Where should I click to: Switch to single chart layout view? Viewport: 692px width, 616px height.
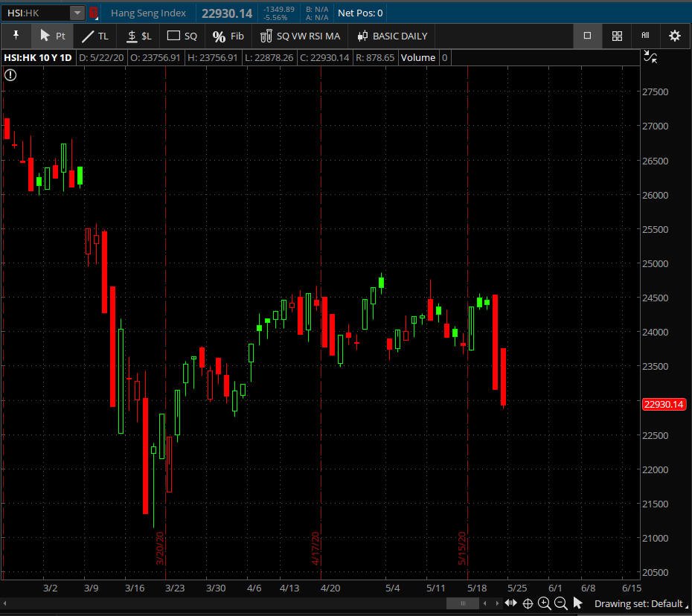[587, 36]
